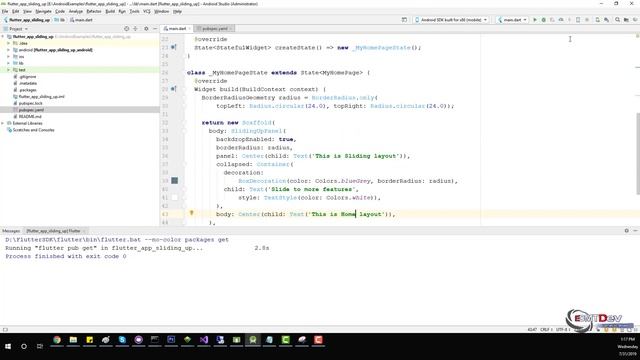Open the Refactor menu
Screen dimensions: 640x360
[94, 11]
